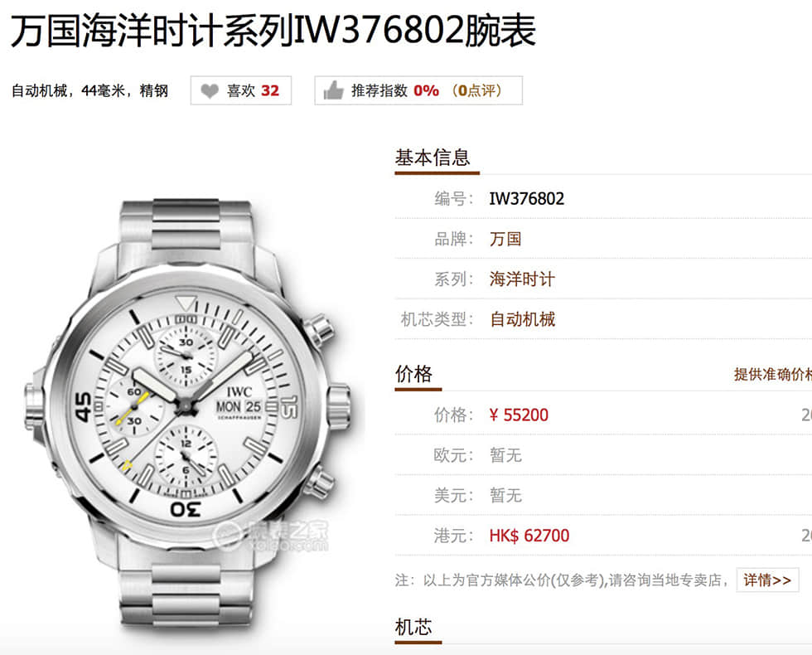Image resolution: width=812 pixels, height=655 pixels.
Task: Click the IW376802 model number value
Action: tap(527, 198)
